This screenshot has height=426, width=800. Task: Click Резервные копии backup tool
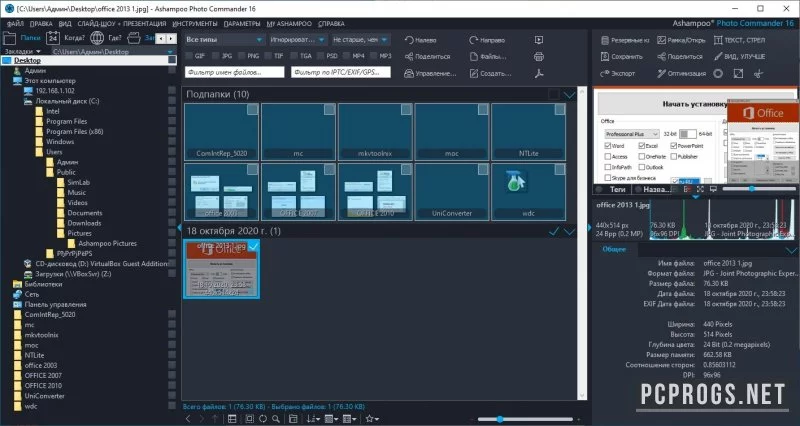624,40
